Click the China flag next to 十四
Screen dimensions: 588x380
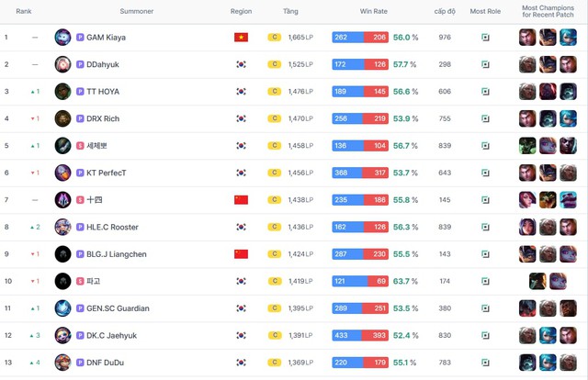click(x=241, y=200)
